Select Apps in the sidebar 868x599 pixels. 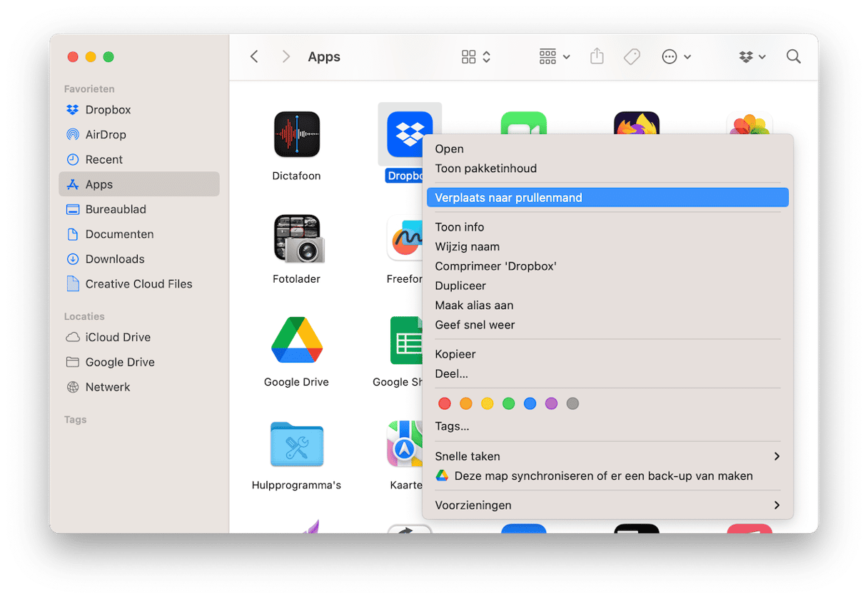pyautogui.click(x=139, y=184)
